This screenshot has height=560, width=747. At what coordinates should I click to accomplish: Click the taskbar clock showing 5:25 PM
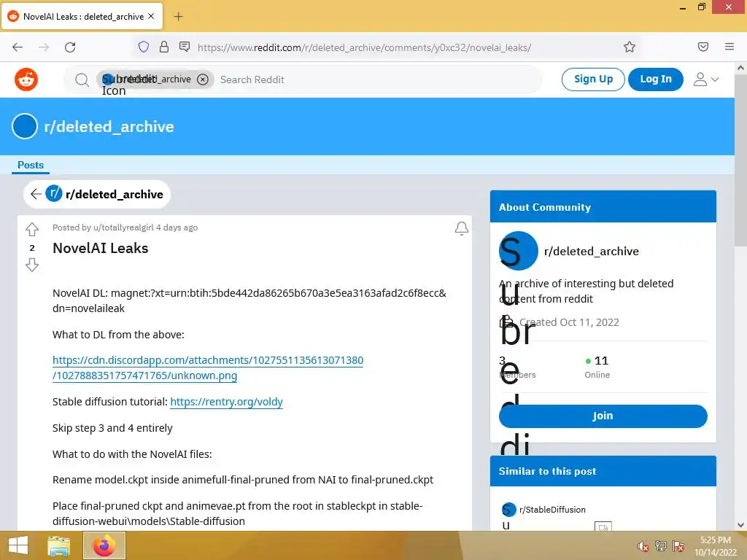click(x=716, y=545)
